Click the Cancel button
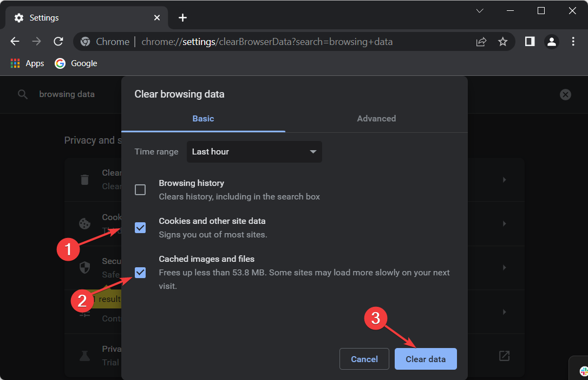The height and width of the screenshot is (380, 588). [364, 359]
